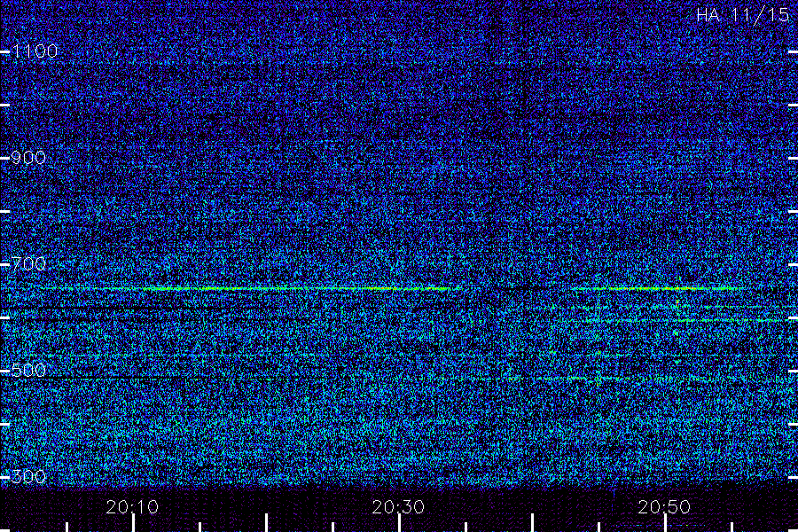Click the 300 frequency axis label
Viewport: 798px width, 532px height.
coord(28,476)
